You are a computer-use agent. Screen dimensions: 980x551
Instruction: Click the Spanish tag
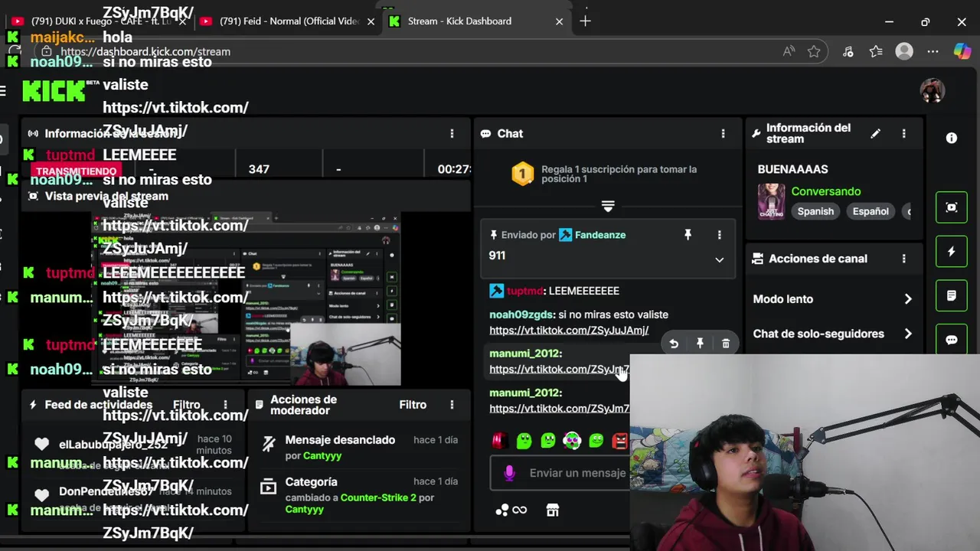(x=815, y=211)
